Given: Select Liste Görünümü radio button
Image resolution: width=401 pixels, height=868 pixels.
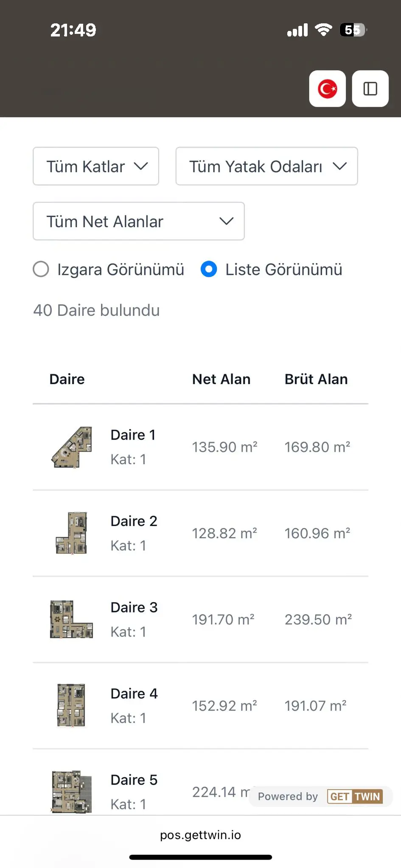Looking at the screenshot, I should pyautogui.click(x=209, y=269).
